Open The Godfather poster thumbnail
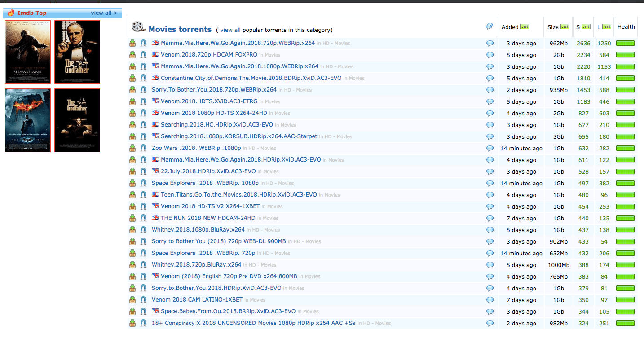The height and width of the screenshot is (341, 644). tap(77, 52)
